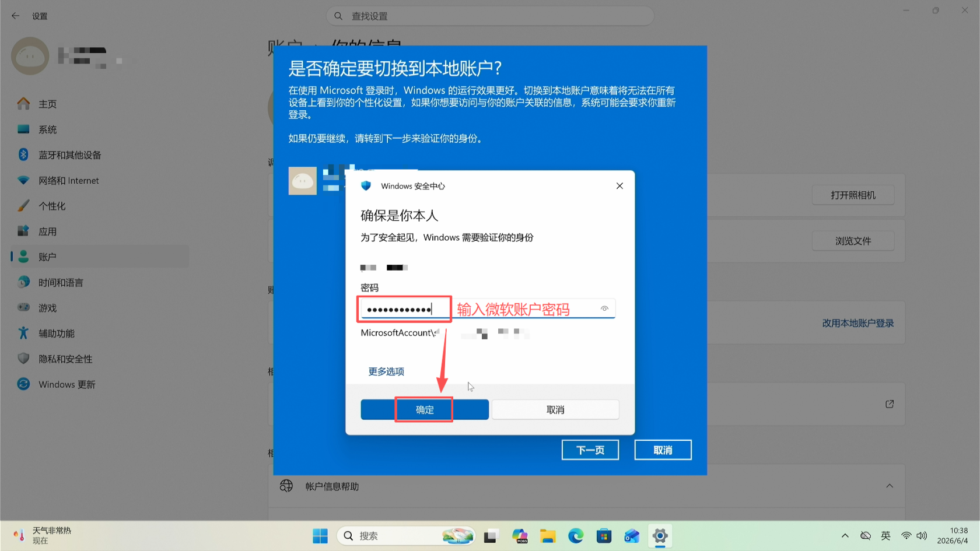Viewport: 980px width, 551px height.
Task: Open Microsoft Store from taskbar
Action: pos(604,536)
